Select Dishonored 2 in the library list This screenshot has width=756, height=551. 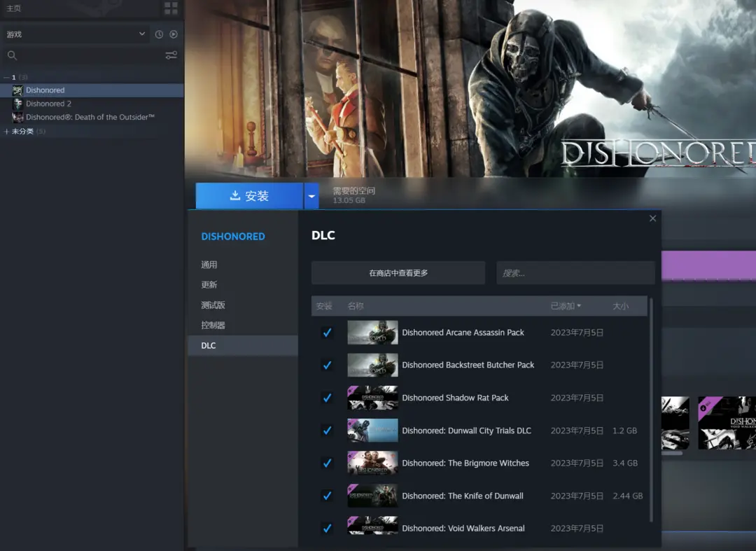tap(92, 104)
